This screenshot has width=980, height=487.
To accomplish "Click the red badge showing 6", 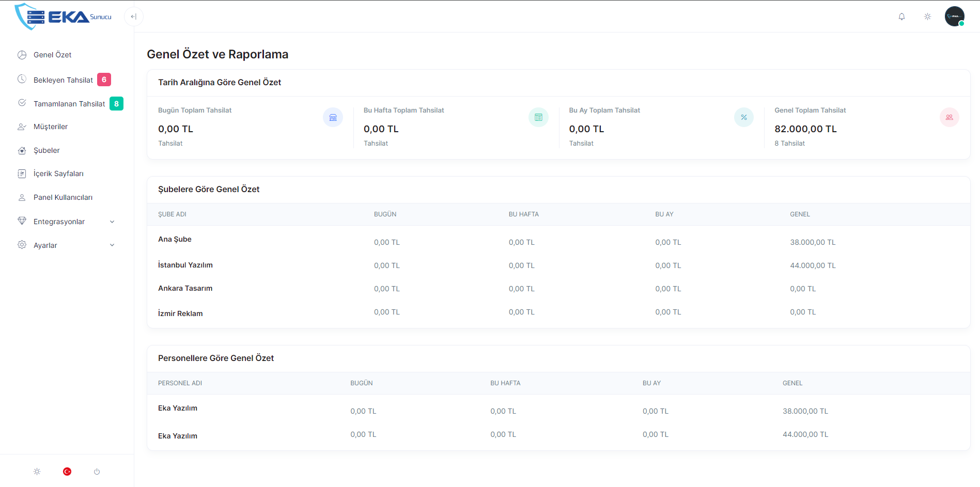I will tap(104, 80).
